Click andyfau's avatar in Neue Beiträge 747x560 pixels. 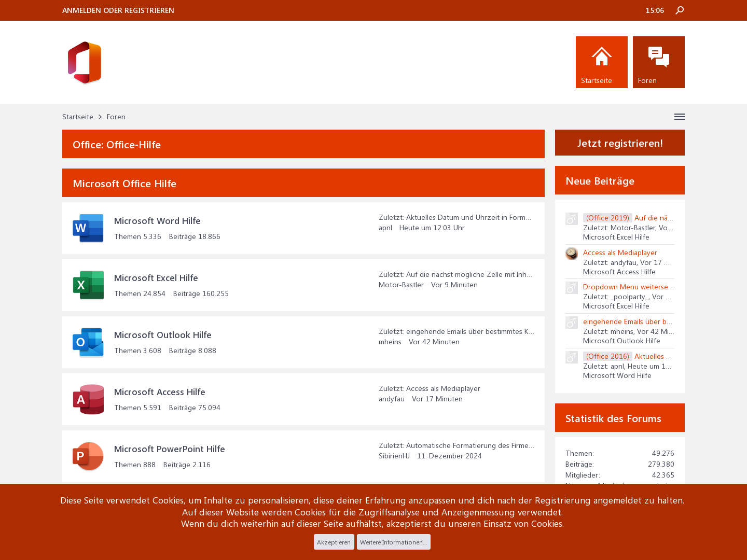coord(572,254)
